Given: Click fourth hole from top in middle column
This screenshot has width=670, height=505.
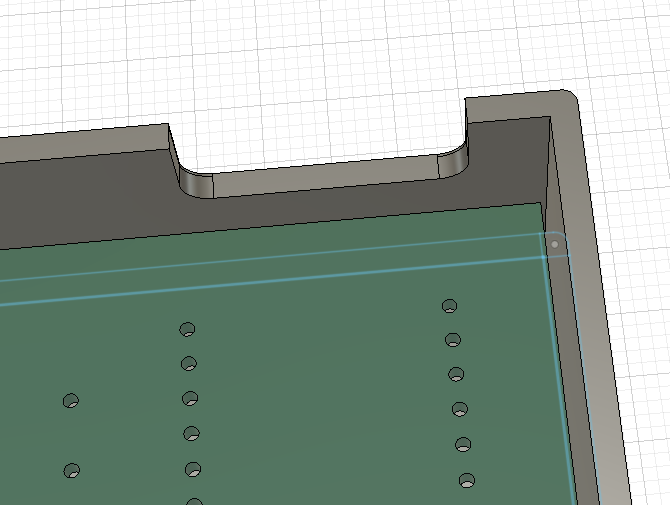Looking at the screenshot, I should point(191,434).
